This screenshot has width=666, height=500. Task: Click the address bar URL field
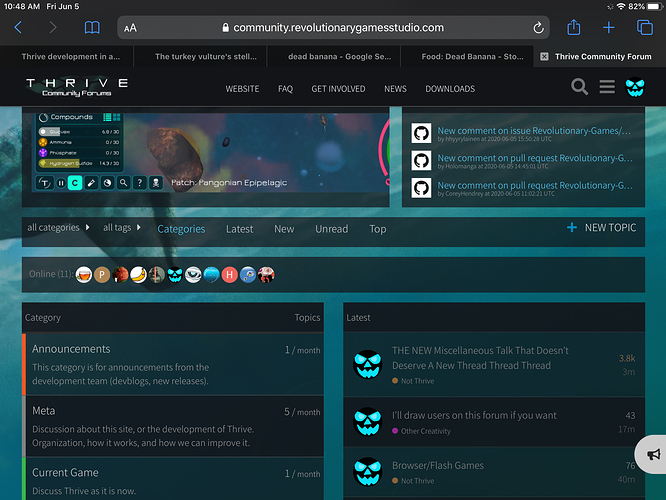(x=333, y=28)
